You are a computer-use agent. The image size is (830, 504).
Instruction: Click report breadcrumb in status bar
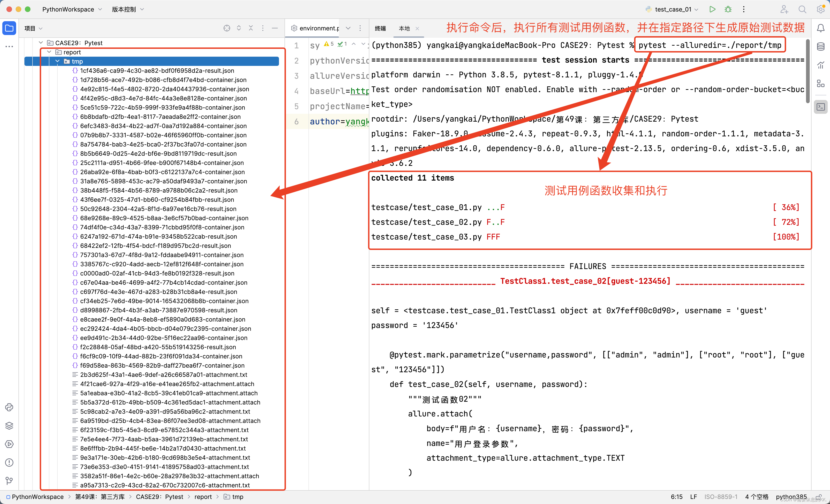[x=203, y=497]
